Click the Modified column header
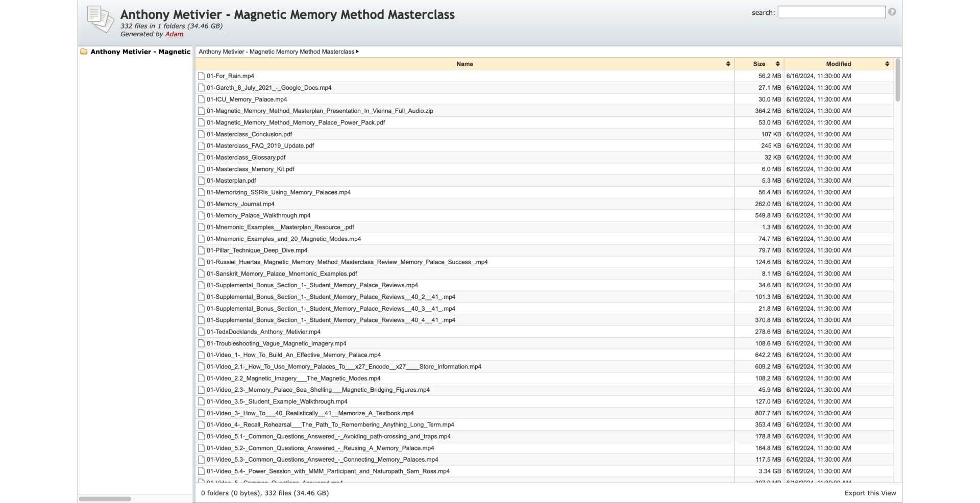Viewport: 980px width, 503px height. [x=839, y=64]
